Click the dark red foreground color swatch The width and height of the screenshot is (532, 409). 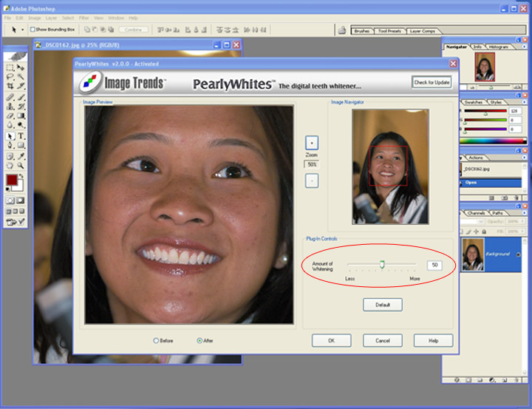12,180
